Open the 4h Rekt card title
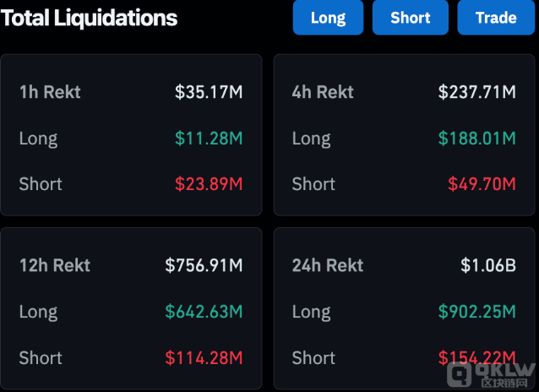This screenshot has width=539, height=392. [323, 92]
